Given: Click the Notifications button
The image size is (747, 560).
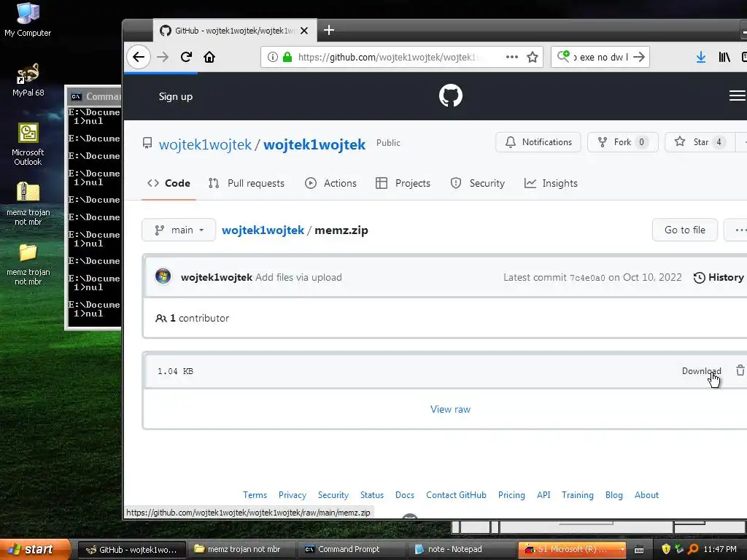Looking at the screenshot, I should tap(538, 142).
